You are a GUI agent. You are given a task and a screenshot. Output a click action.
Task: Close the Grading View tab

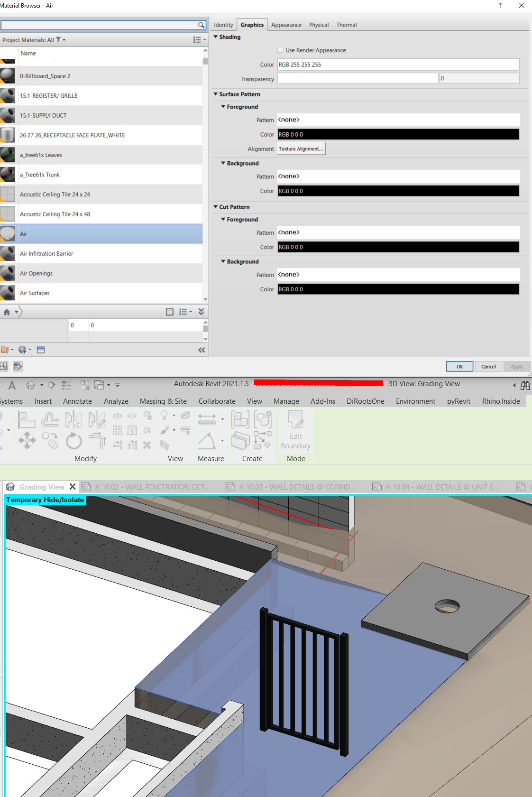(x=73, y=487)
